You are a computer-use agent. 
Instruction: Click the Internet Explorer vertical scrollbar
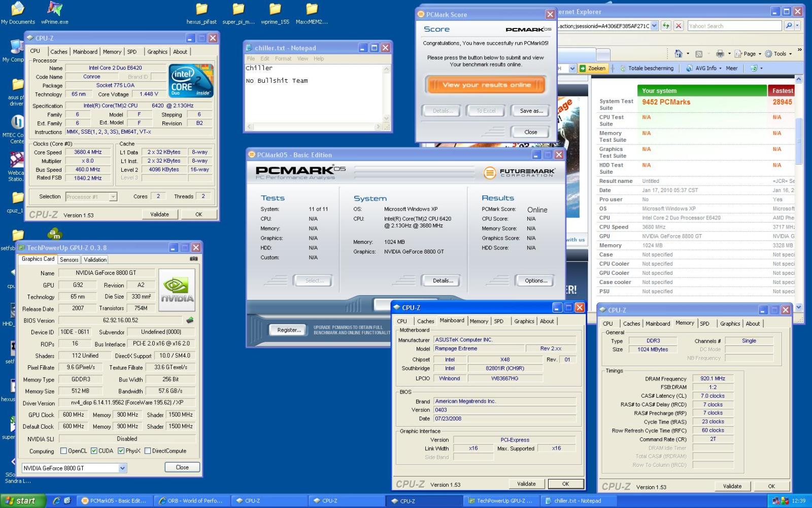click(x=799, y=193)
